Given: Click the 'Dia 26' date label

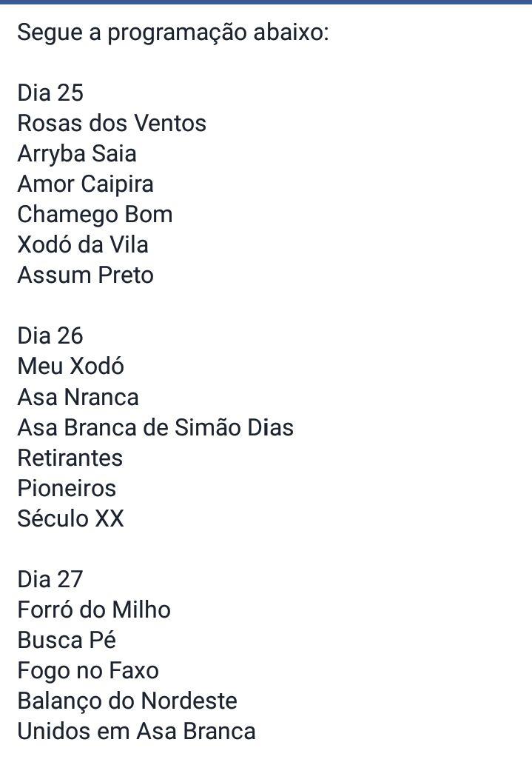Looking at the screenshot, I should point(50,336).
